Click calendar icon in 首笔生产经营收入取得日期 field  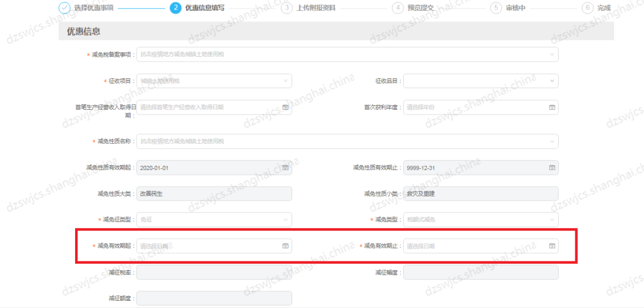285,107
